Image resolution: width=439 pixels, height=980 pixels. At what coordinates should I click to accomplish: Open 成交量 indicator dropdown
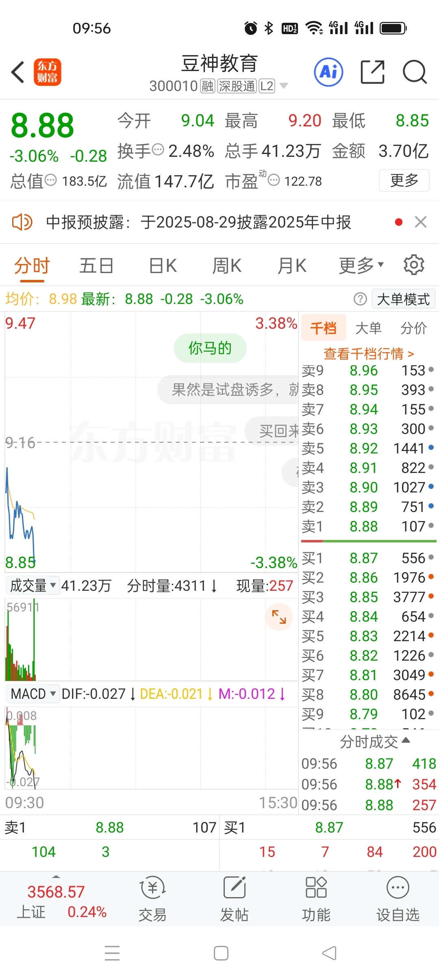click(33, 585)
